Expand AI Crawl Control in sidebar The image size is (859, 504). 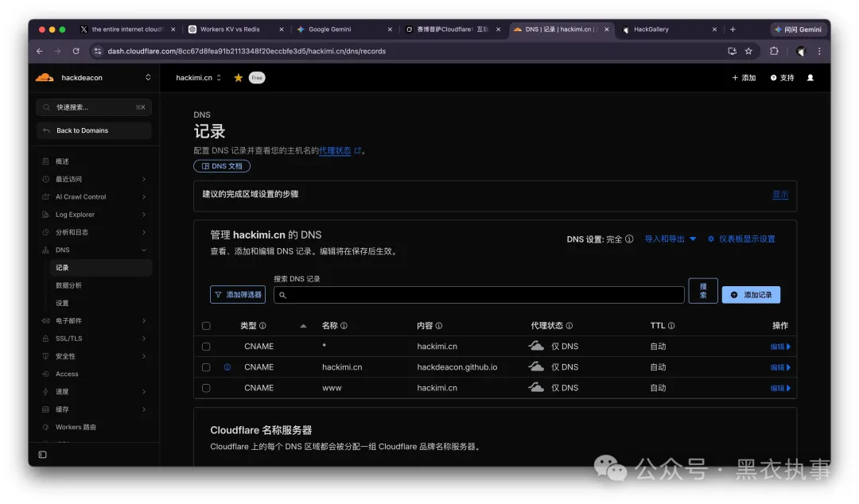[x=94, y=196]
